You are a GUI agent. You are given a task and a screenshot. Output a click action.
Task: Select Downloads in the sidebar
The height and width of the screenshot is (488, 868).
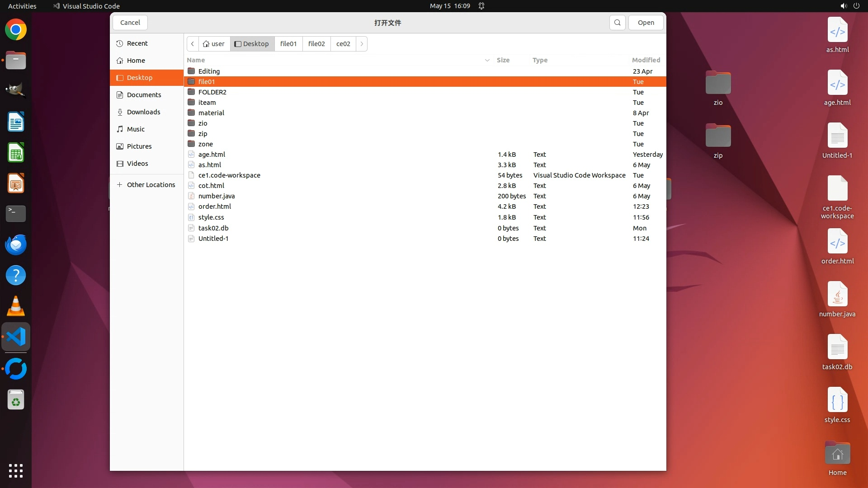pyautogui.click(x=143, y=112)
